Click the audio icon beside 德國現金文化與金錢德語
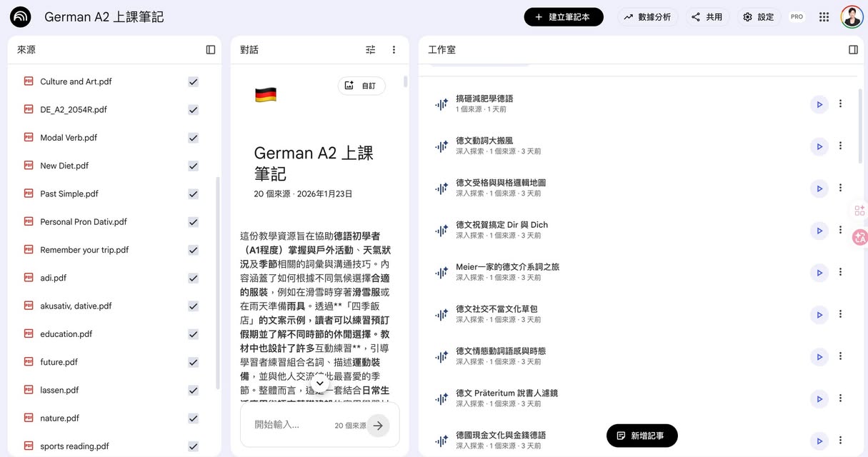868x457 pixels. (x=442, y=441)
